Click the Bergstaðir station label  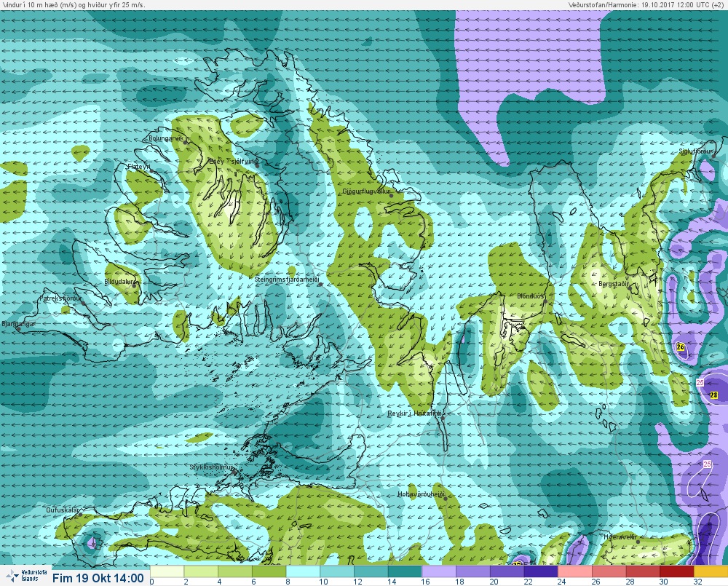click(613, 284)
